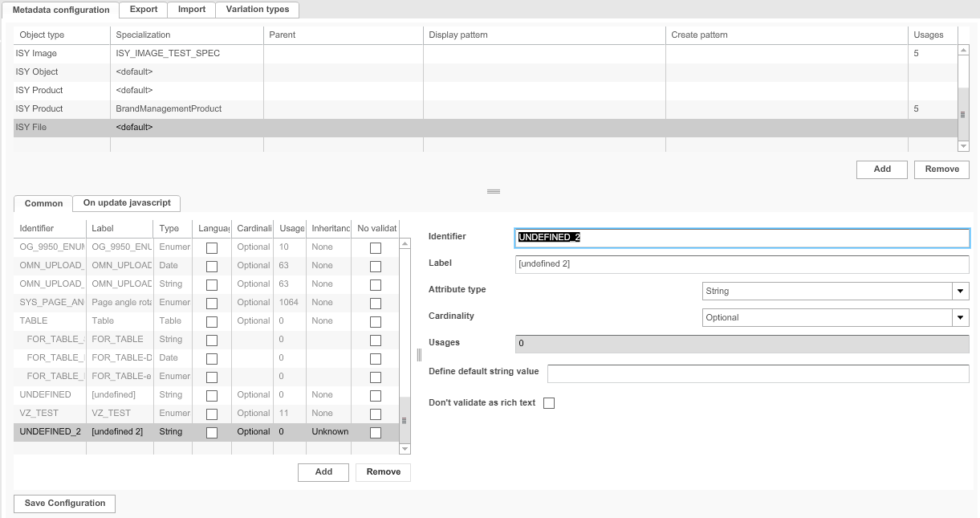
Task: Select the OG_9950_ENUM attribute row
Action: [48, 247]
